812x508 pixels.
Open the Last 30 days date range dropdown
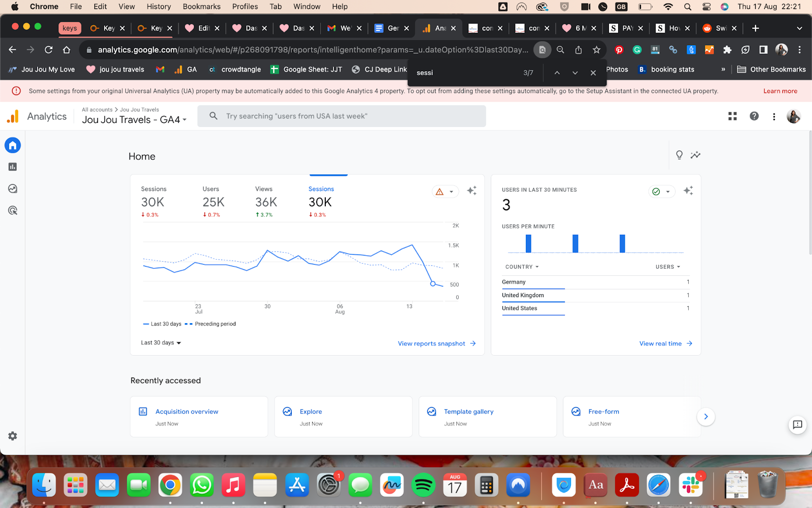click(x=161, y=343)
